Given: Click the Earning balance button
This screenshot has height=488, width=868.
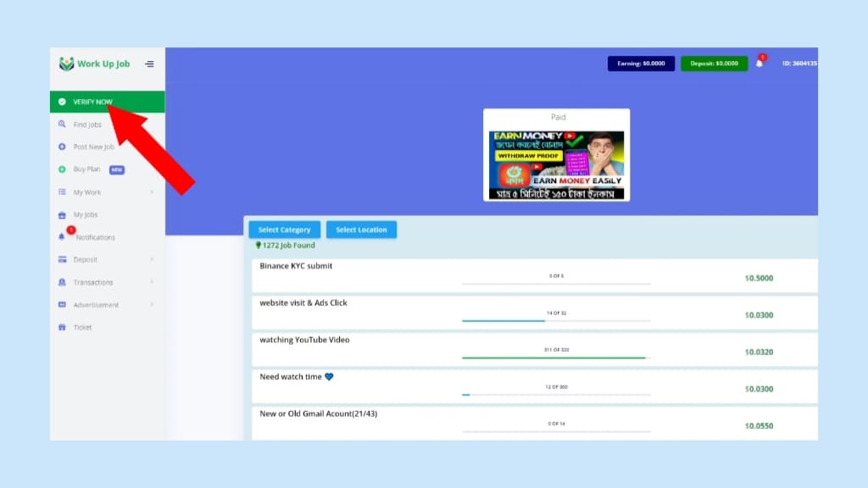Looking at the screenshot, I should click(641, 64).
